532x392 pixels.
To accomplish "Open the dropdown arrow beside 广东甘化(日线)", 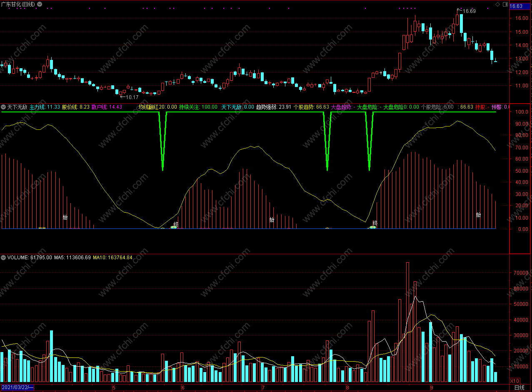I will [39, 4].
